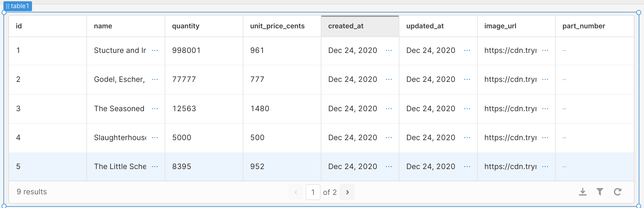Click the table1 label tag
This screenshot has height=208, width=644.
[x=20, y=6]
